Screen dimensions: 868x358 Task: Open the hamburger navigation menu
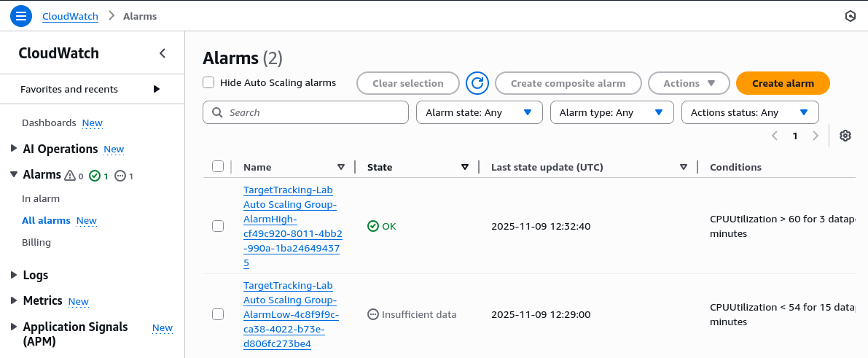[x=20, y=16]
